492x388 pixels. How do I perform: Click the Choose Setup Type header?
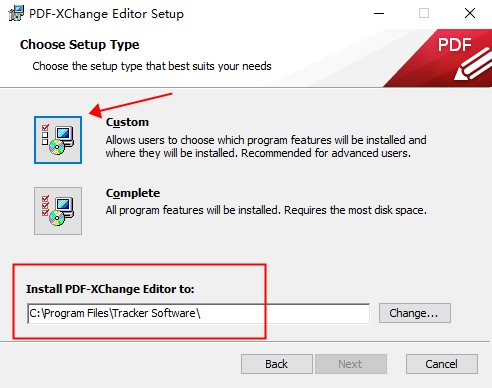(x=79, y=45)
